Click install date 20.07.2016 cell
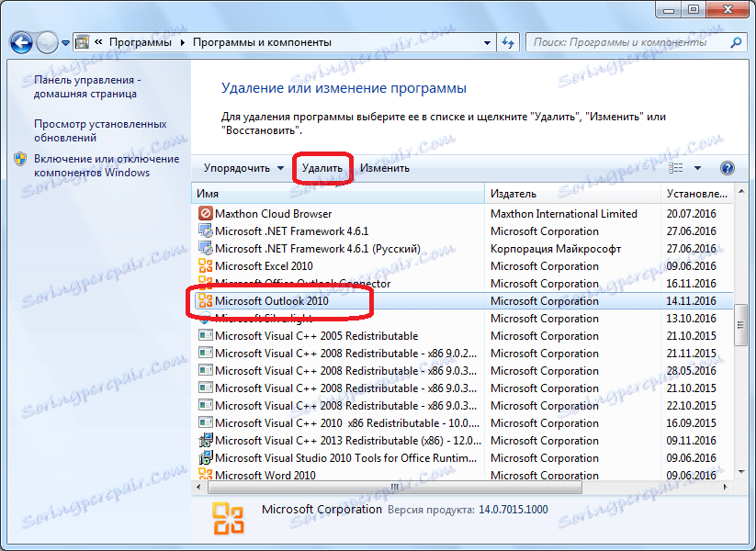The image size is (756, 551). coord(691,214)
